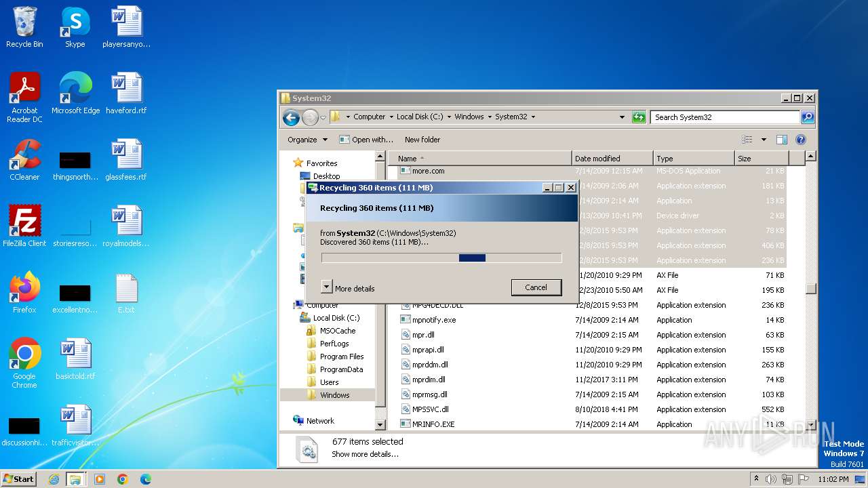Click the Explorer Forward navigation arrow

[310, 117]
